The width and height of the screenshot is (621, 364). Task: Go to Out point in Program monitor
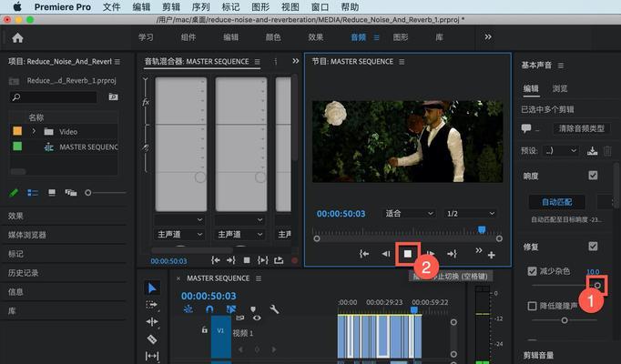click(x=452, y=254)
